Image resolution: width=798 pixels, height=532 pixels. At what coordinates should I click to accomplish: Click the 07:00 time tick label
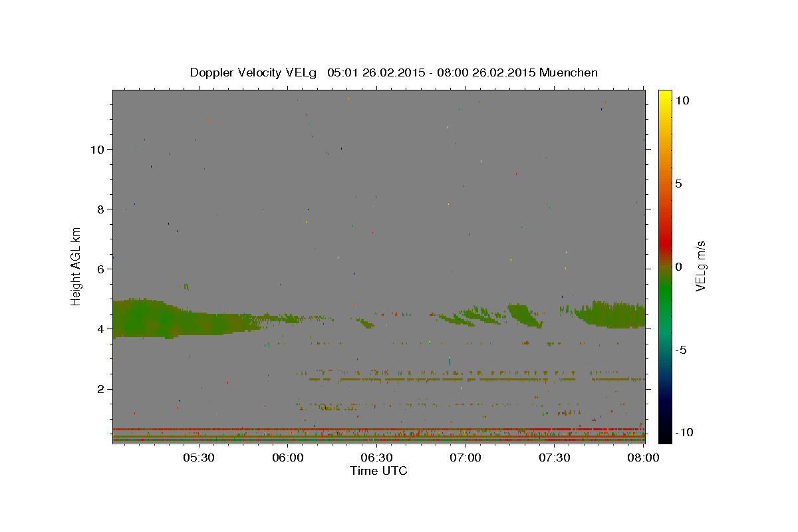click(x=465, y=458)
